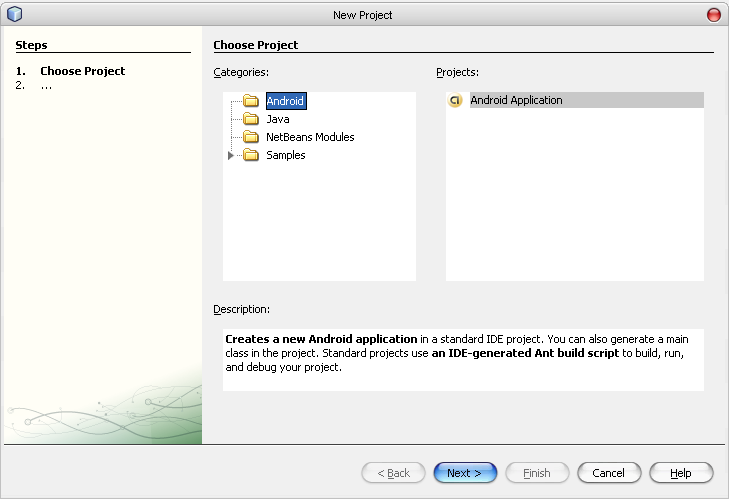Select the Java category label

point(278,119)
